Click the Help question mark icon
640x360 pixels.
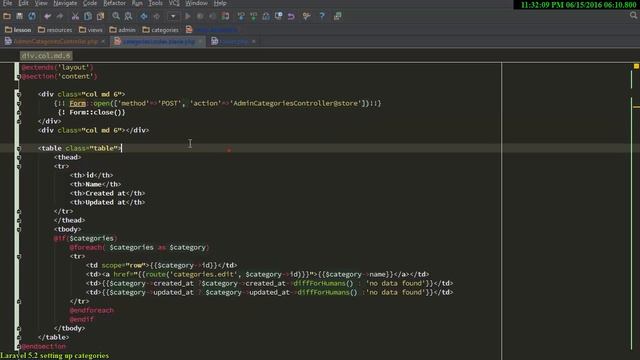pos(322,16)
